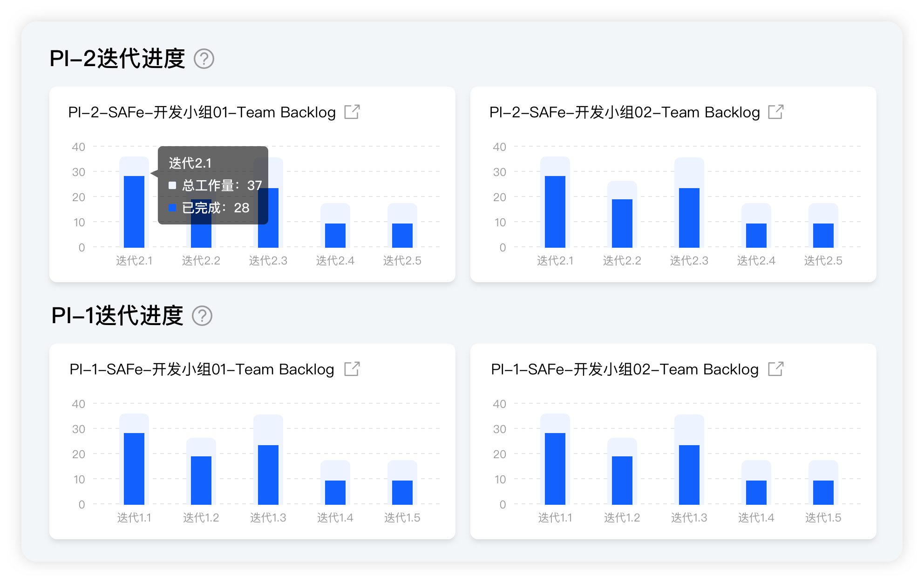Image resolution: width=924 pixels, height=583 pixels.
Task: Click 迭代2.3 bar in PI-2 小组02 chart
Action: click(689, 217)
